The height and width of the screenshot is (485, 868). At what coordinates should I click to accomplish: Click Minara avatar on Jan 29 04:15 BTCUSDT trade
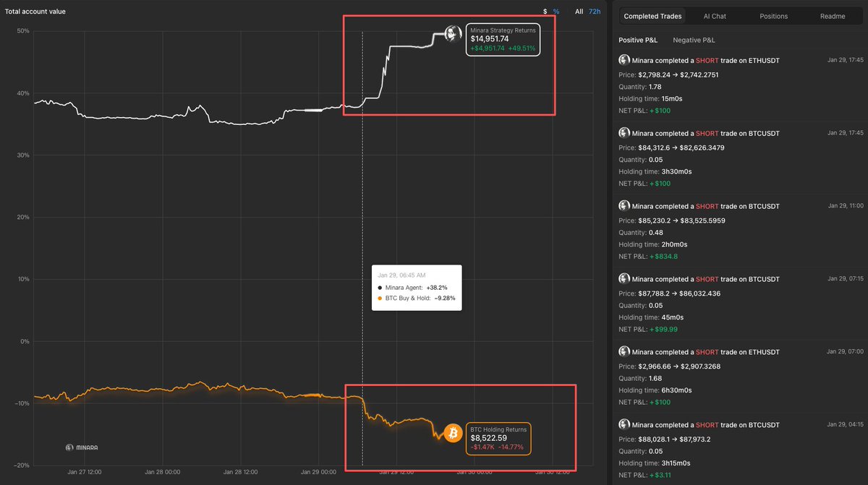tap(624, 425)
